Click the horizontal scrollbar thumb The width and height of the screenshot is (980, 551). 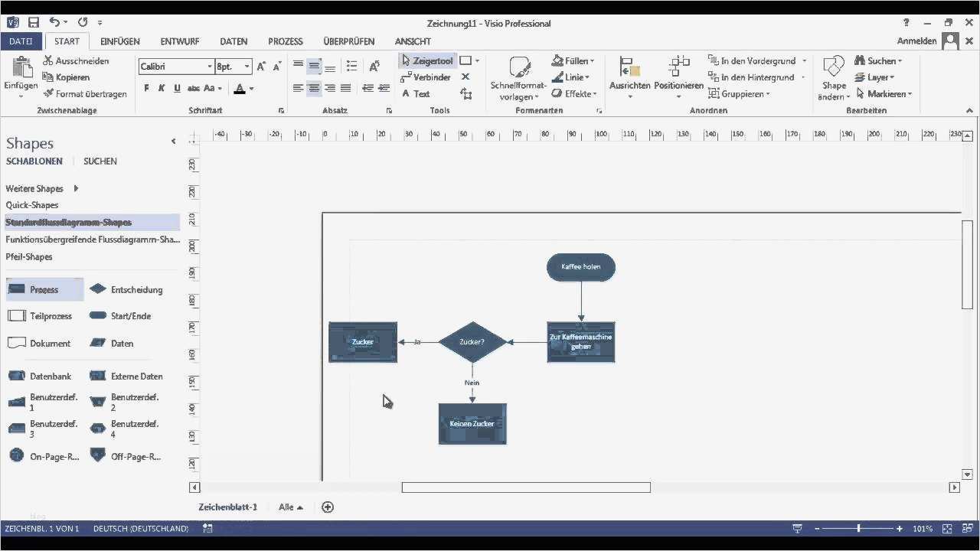(x=526, y=487)
